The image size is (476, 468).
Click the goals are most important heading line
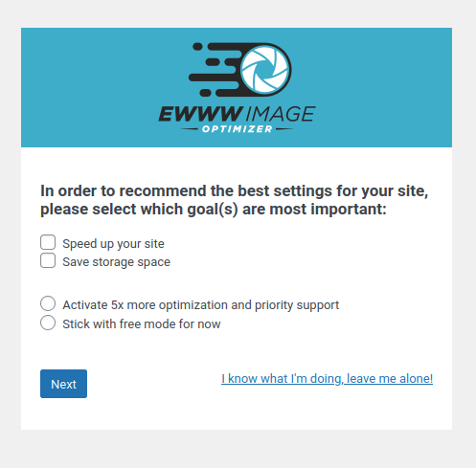click(x=214, y=210)
